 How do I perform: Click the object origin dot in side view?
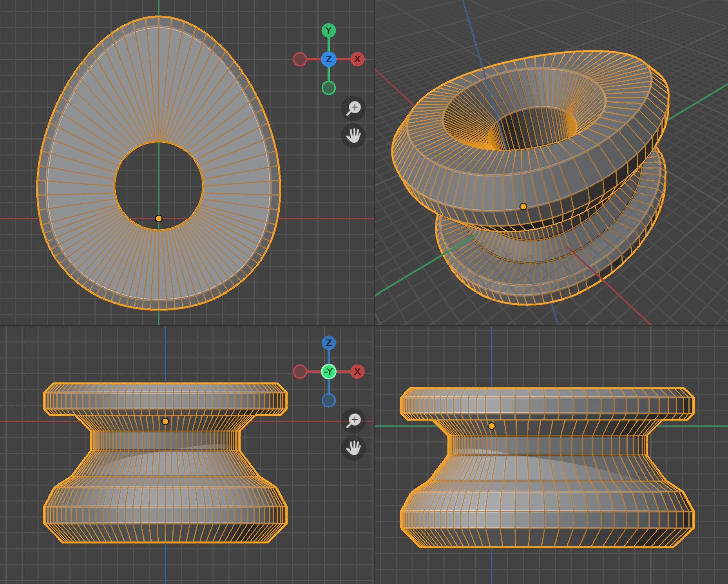pyautogui.click(x=492, y=426)
